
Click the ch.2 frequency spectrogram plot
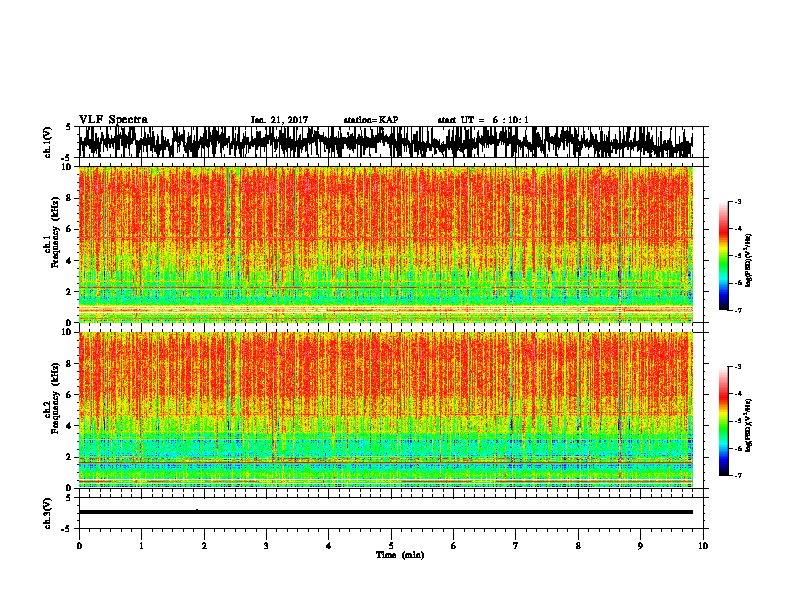386,410
